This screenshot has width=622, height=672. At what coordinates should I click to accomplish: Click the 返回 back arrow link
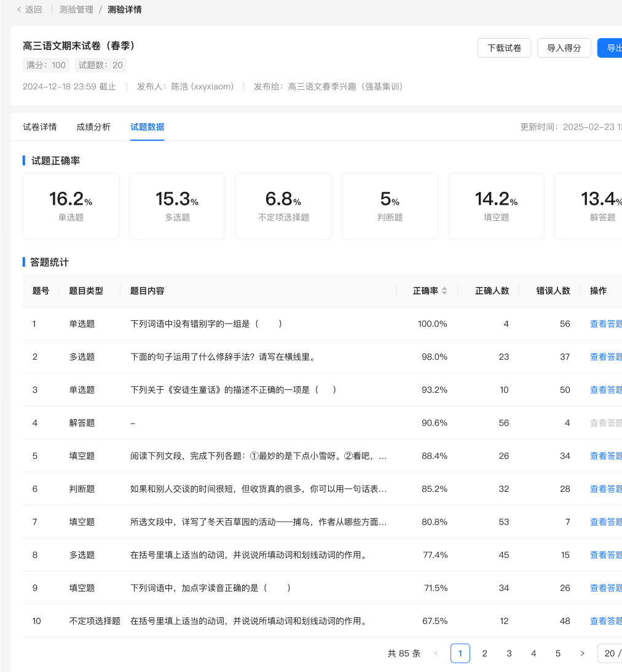pyautogui.click(x=29, y=9)
